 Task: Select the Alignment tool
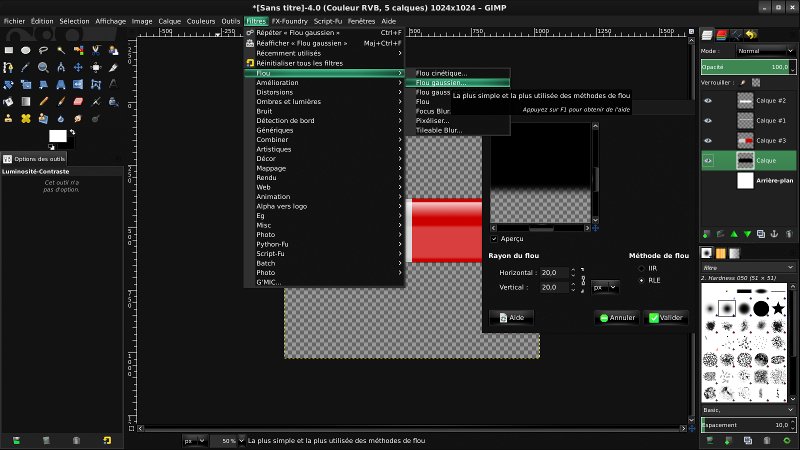[96, 67]
